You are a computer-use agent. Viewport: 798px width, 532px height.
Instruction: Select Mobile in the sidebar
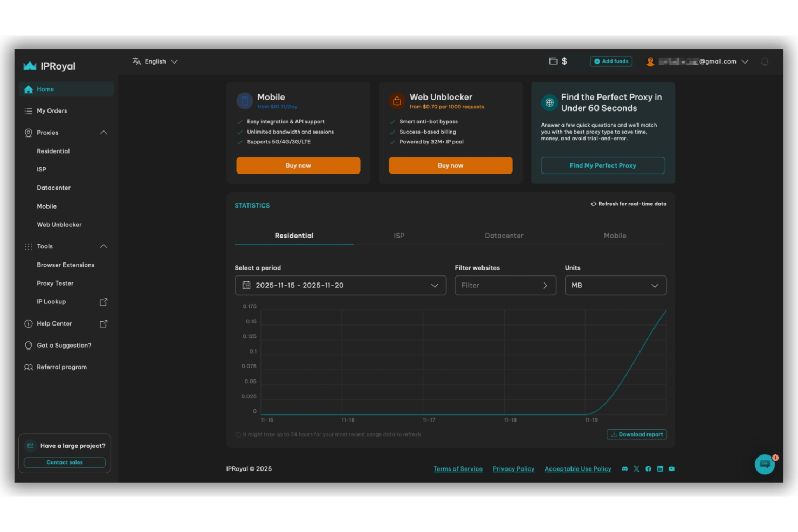coord(46,206)
